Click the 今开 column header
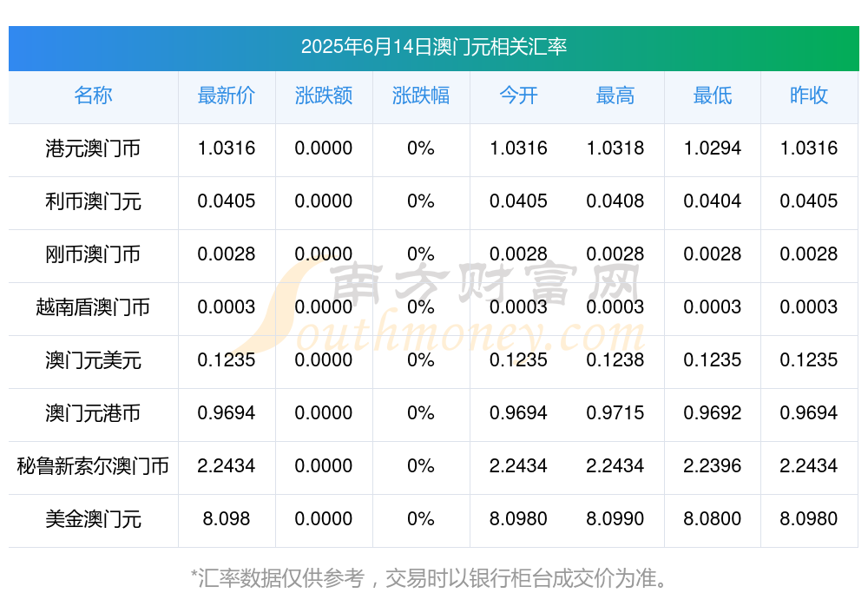 coord(518,96)
